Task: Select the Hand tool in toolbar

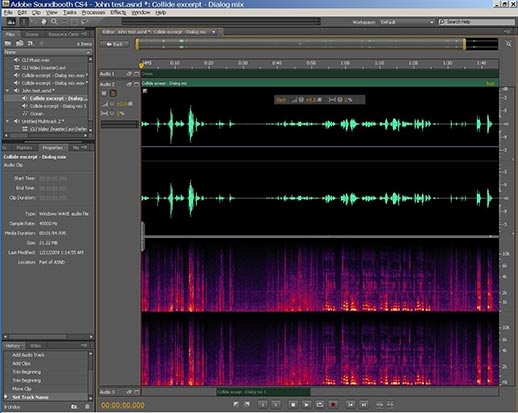Action: click(44, 22)
